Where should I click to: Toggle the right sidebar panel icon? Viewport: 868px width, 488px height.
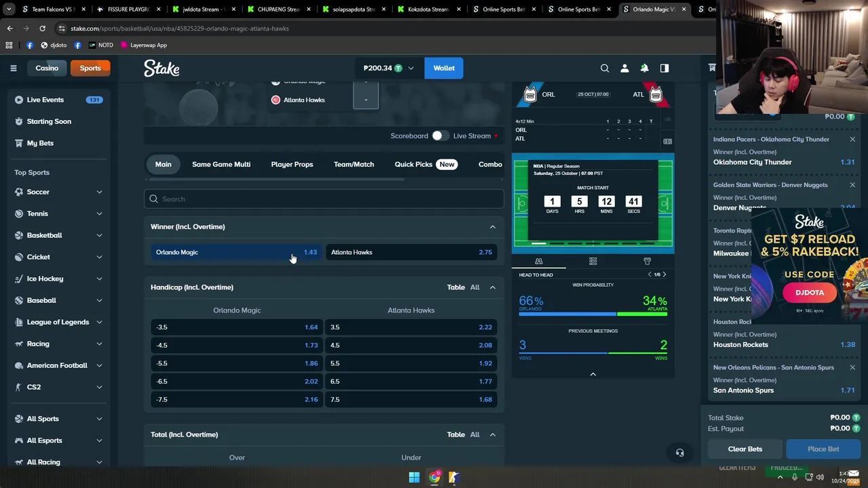click(665, 68)
